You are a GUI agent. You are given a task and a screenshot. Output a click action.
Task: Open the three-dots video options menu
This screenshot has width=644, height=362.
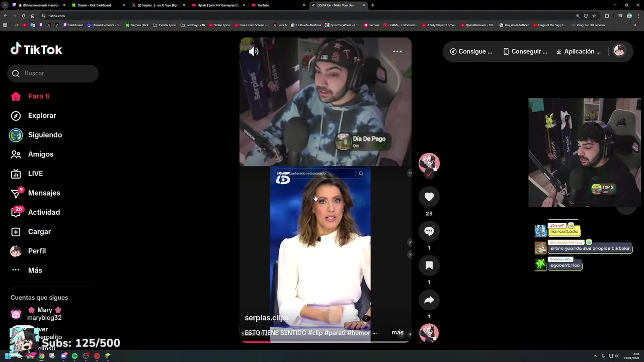coord(397,51)
